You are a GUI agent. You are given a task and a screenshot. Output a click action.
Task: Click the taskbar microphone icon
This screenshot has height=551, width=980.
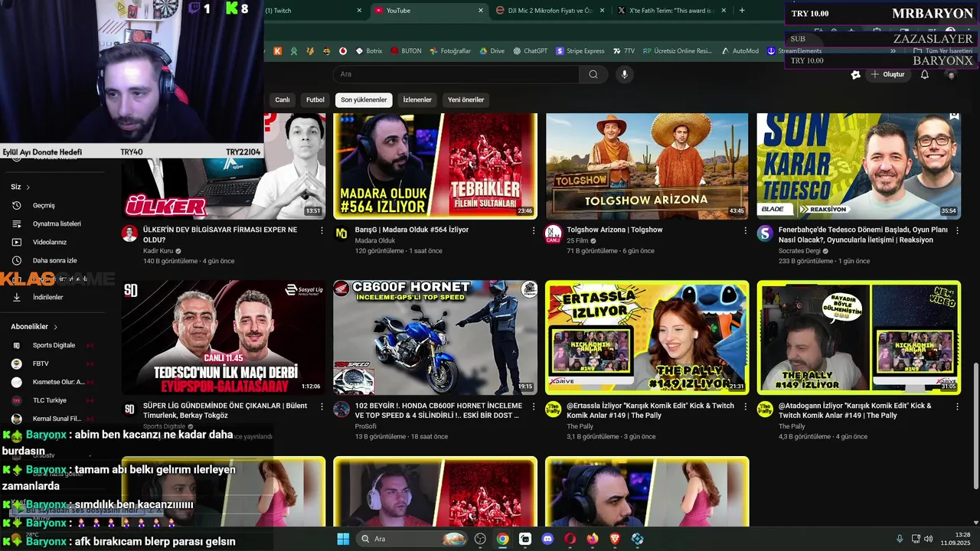coord(900,539)
